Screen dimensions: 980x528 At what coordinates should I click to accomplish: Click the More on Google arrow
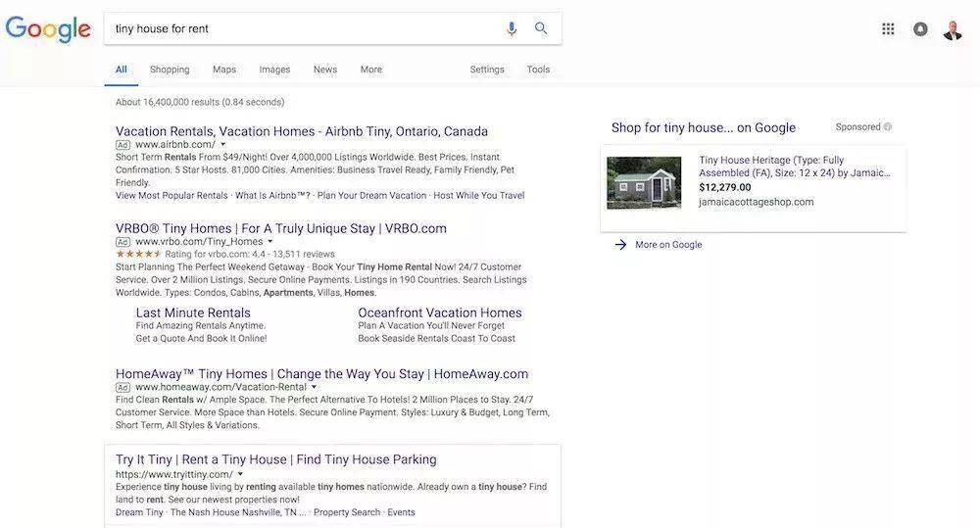[620, 245]
